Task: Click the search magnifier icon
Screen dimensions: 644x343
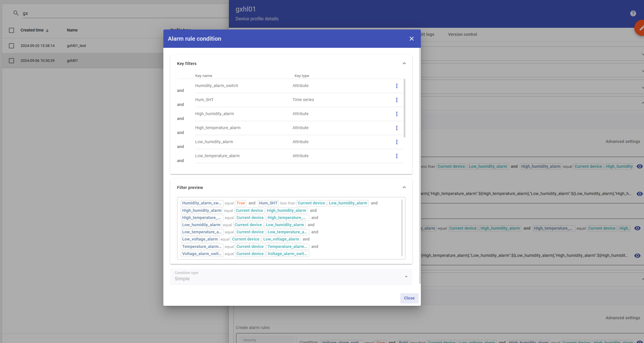Action: 16,13
